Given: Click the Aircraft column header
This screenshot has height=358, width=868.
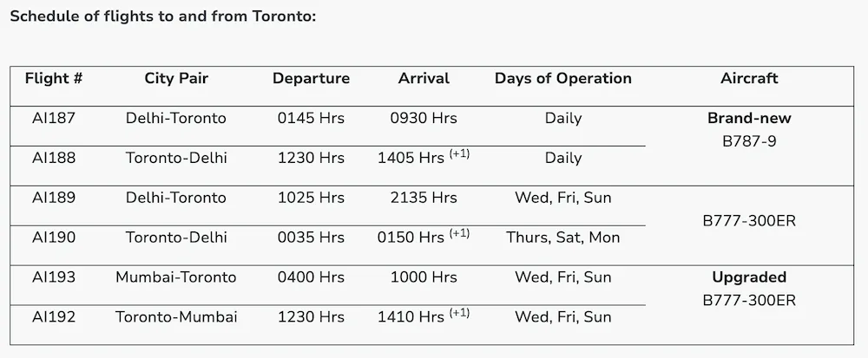Looking at the screenshot, I should (749, 79).
